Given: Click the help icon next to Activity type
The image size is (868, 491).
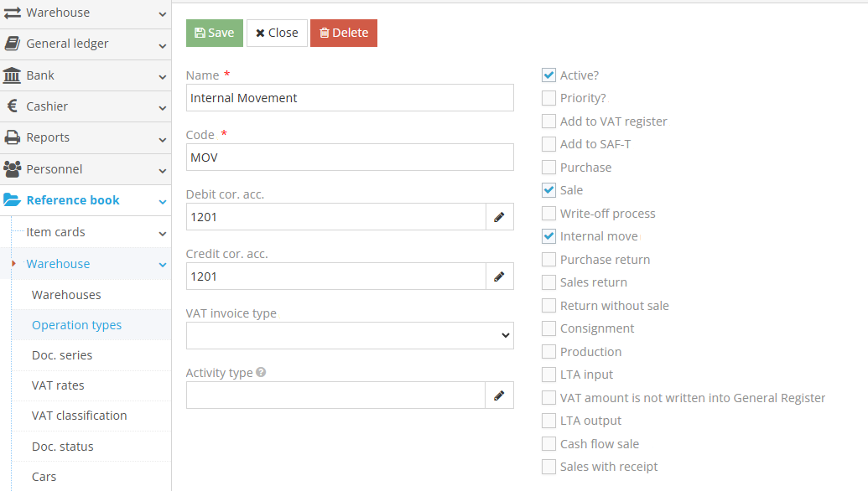Looking at the screenshot, I should point(261,372).
